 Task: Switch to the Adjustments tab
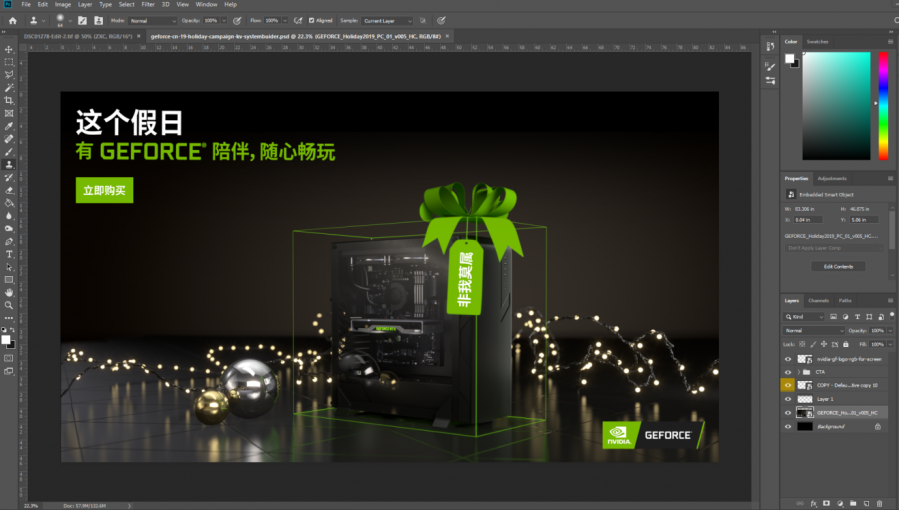pos(831,179)
